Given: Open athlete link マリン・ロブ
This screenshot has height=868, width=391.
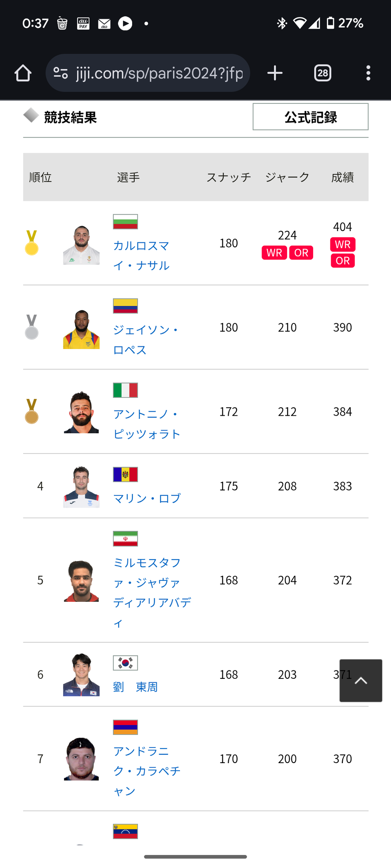Looking at the screenshot, I should pos(147,498).
